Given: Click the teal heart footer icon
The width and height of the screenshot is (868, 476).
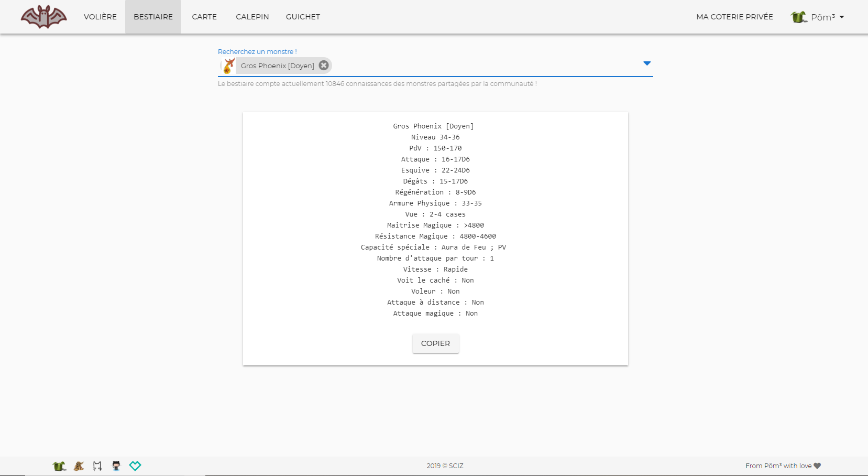Looking at the screenshot, I should (135, 466).
